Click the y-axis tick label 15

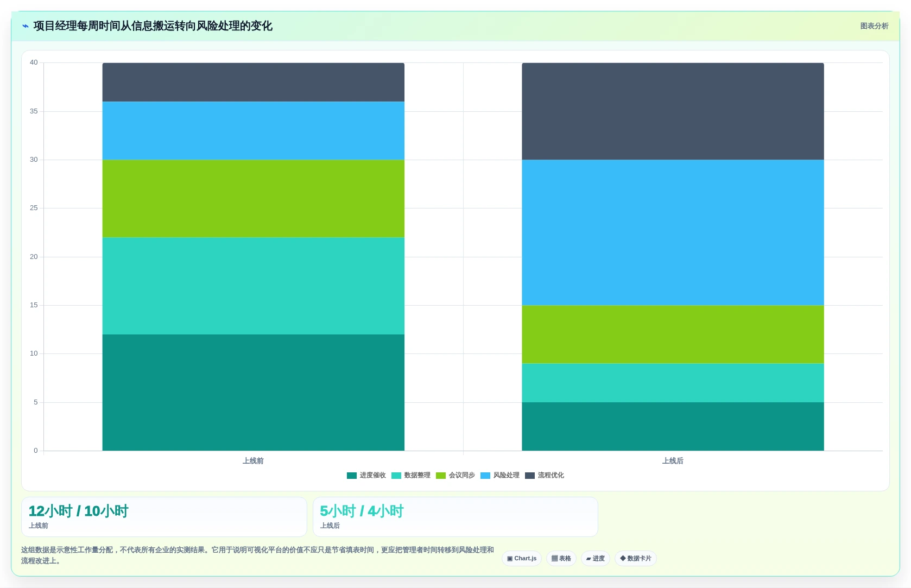pos(34,305)
